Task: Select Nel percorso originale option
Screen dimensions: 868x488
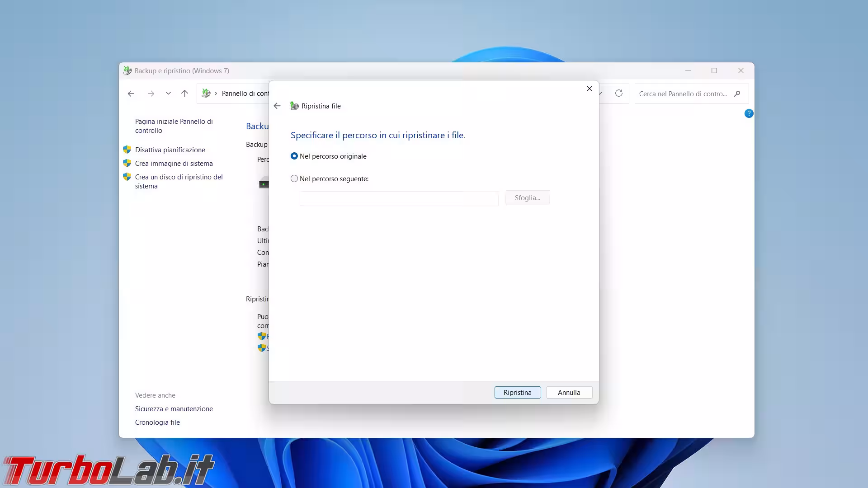Action: tap(294, 156)
